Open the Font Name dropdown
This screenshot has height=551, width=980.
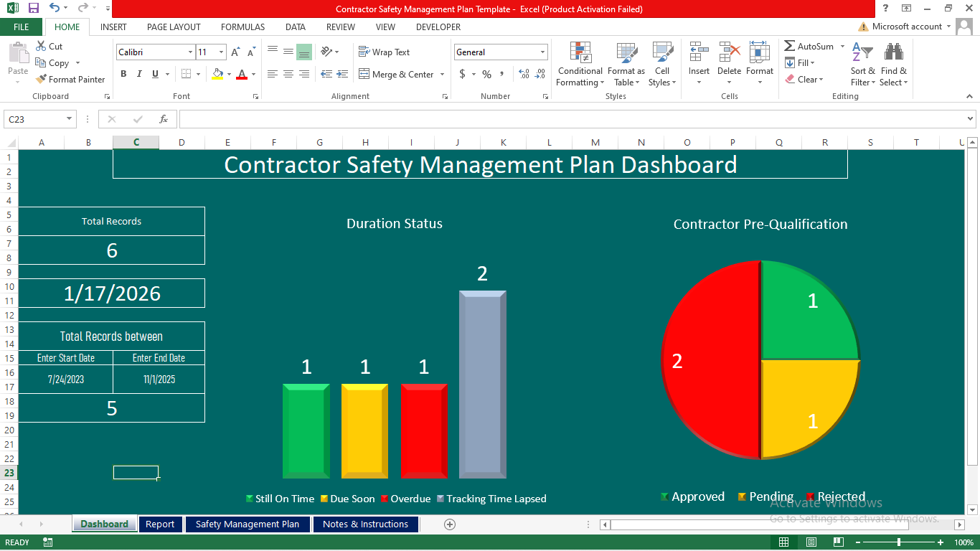189,52
